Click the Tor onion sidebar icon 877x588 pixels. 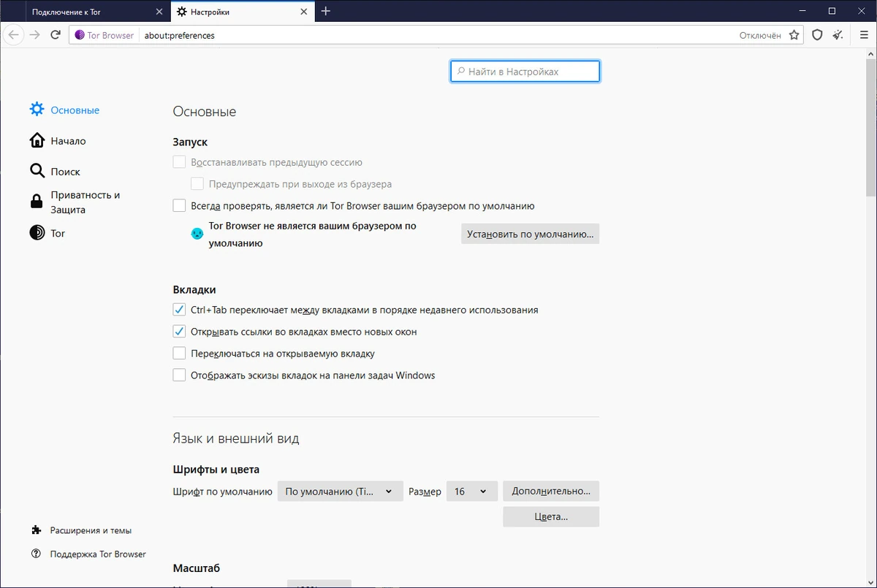click(37, 233)
